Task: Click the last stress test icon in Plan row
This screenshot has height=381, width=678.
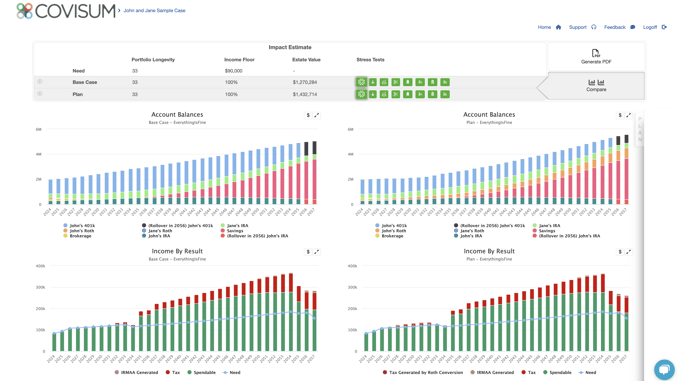Action: (445, 94)
